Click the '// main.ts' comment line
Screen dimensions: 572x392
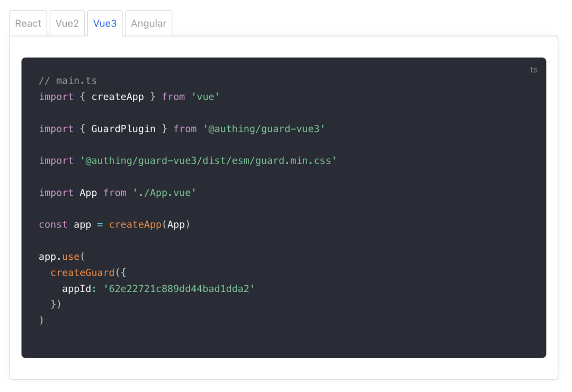[x=68, y=80]
